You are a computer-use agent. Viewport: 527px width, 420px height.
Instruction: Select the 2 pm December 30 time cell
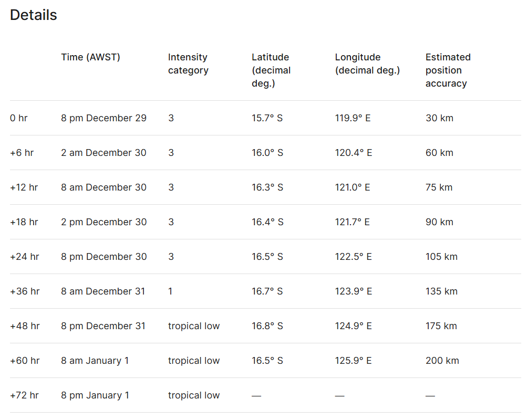click(104, 222)
